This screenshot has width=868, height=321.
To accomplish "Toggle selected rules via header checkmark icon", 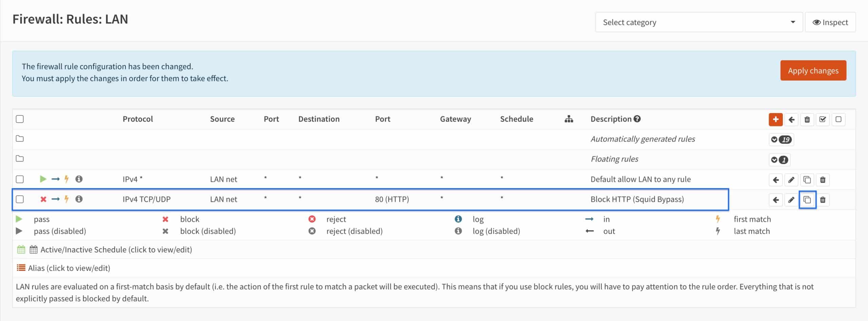I will pos(823,119).
